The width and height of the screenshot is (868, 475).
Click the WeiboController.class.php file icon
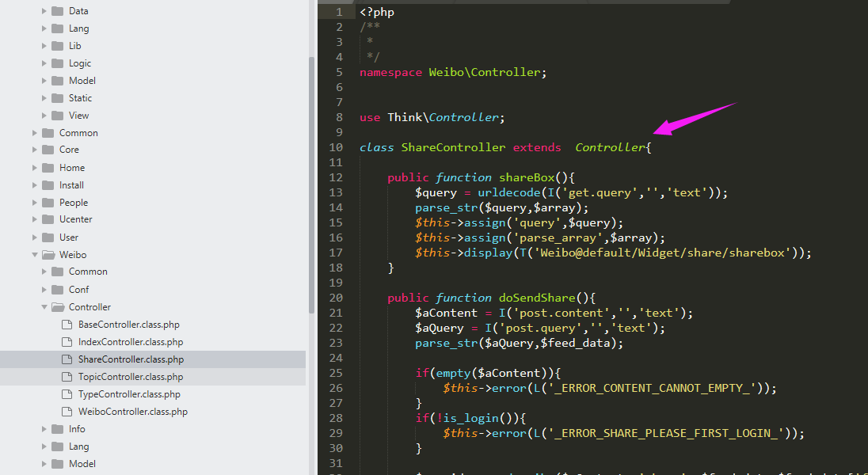(x=67, y=412)
